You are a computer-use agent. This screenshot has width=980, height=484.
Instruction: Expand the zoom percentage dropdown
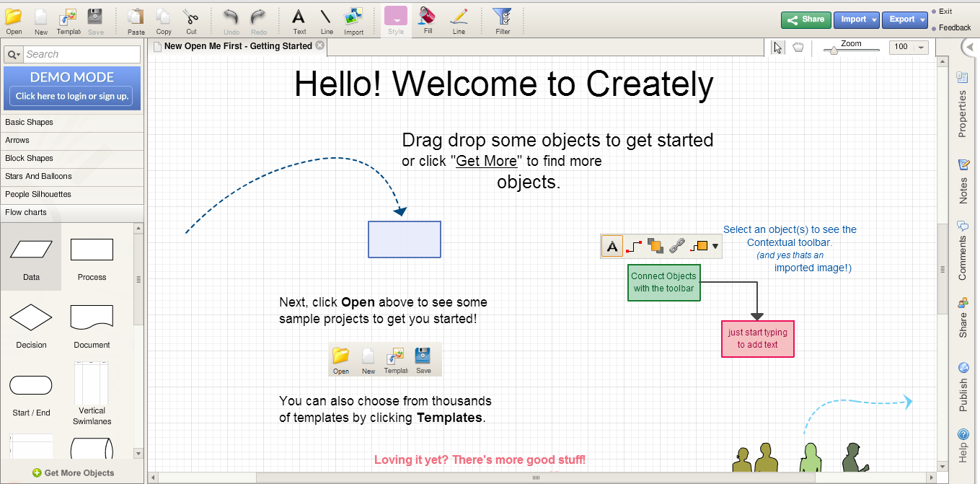click(922, 48)
